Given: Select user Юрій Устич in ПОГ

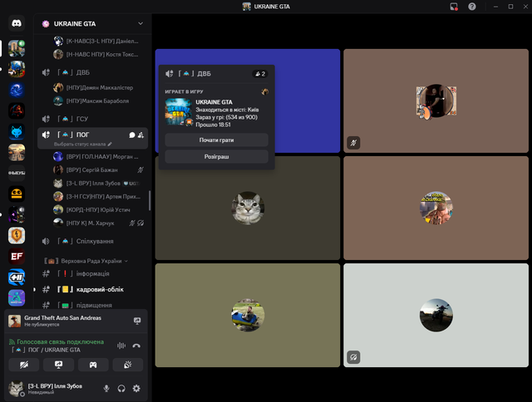Looking at the screenshot, I should click(98, 210).
